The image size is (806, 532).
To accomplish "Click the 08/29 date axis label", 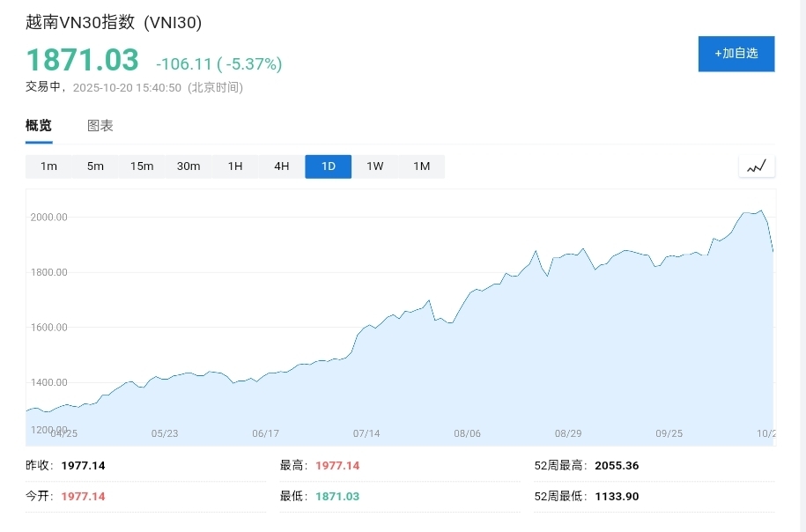I will (568, 433).
